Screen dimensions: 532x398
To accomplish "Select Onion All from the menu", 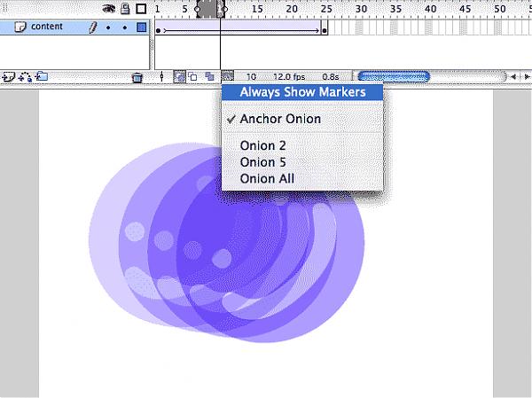I will coord(302,179).
